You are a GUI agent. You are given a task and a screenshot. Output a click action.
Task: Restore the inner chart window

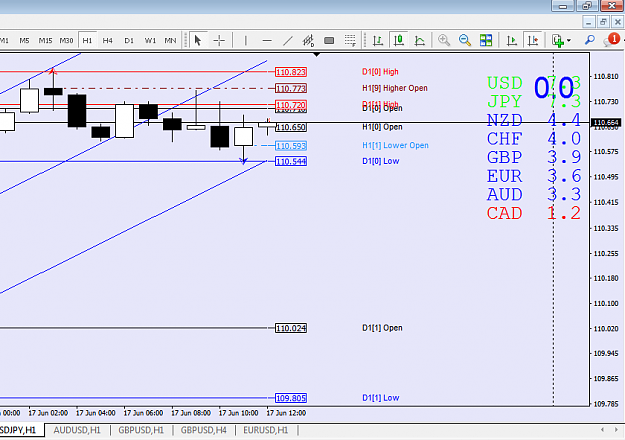click(x=603, y=22)
